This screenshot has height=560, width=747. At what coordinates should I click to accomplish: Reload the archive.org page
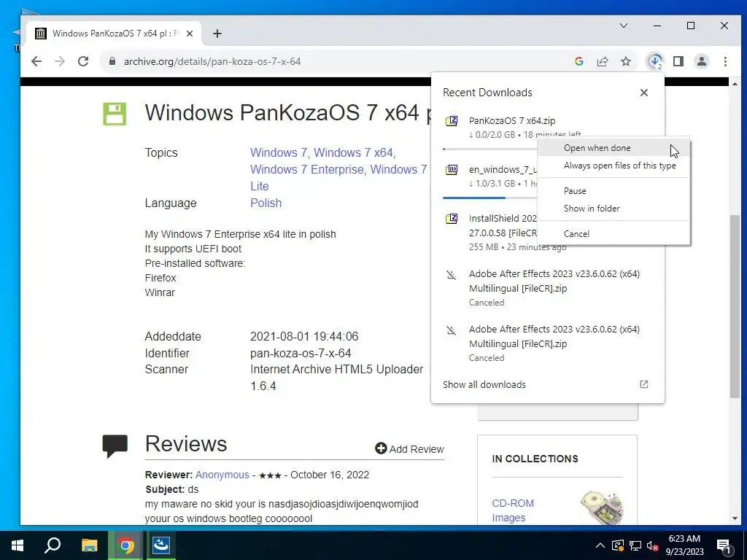point(83,61)
